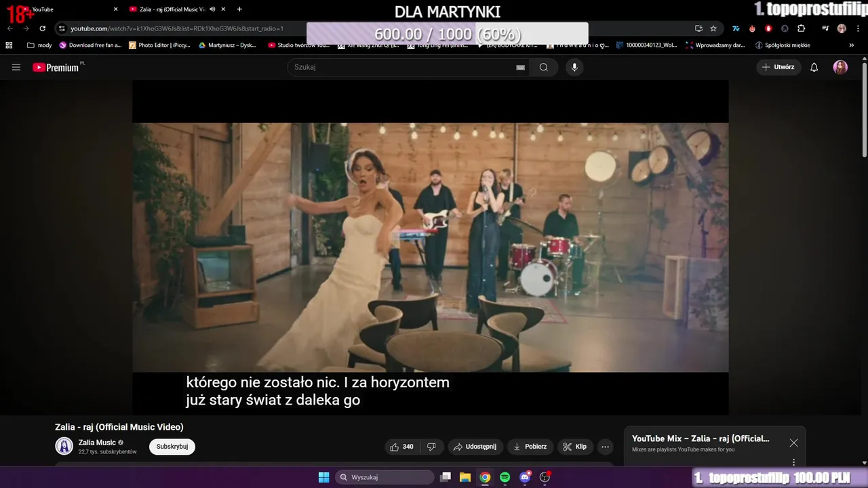Image resolution: width=868 pixels, height=488 pixels.
Task: Open Studio twórców YouTube bookmark
Action: click(299, 45)
